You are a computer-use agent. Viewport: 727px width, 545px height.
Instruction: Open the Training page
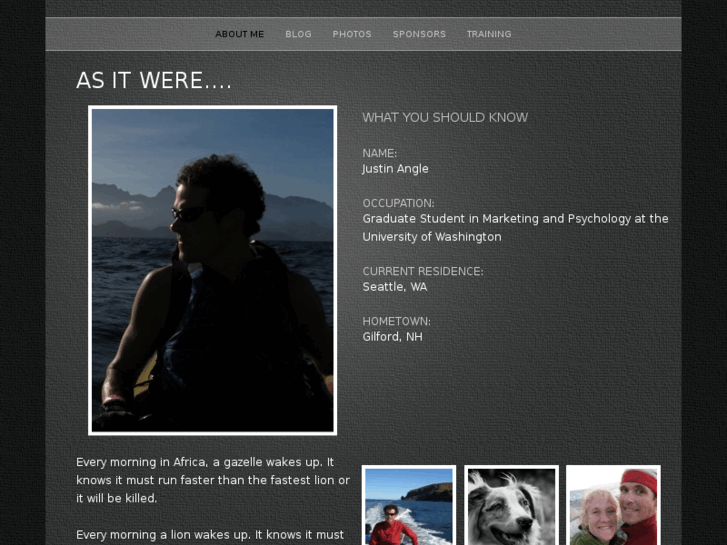489,34
